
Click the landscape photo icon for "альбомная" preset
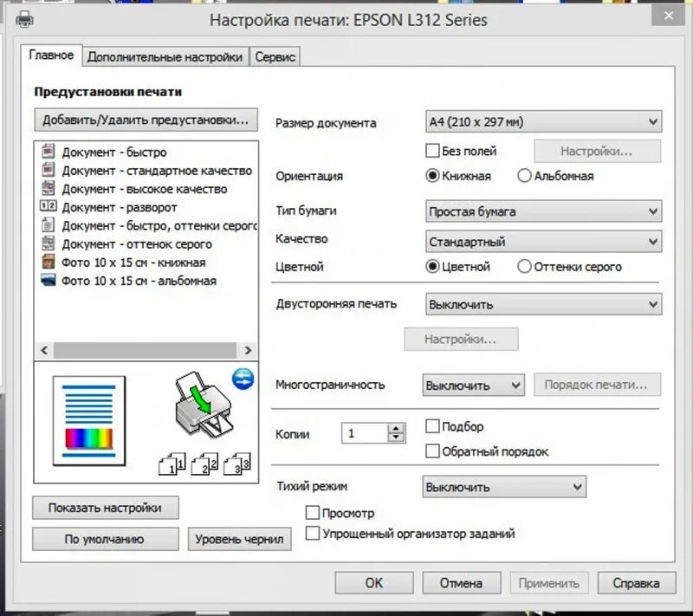[49, 280]
